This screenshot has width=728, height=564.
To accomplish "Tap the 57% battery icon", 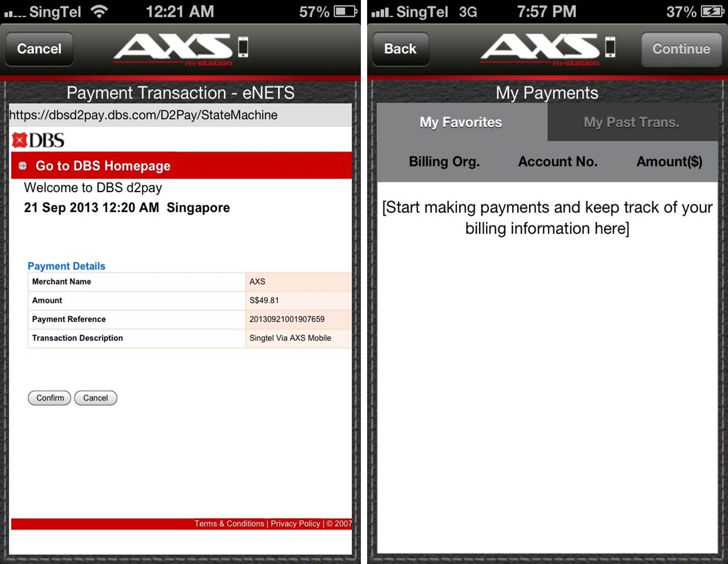I will click(345, 12).
